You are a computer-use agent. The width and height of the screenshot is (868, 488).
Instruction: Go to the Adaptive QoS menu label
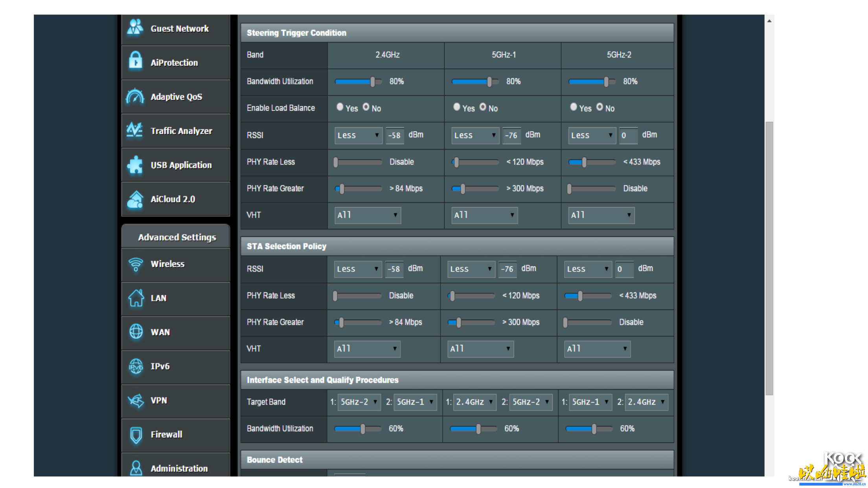pyautogui.click(x=177, y=97)
